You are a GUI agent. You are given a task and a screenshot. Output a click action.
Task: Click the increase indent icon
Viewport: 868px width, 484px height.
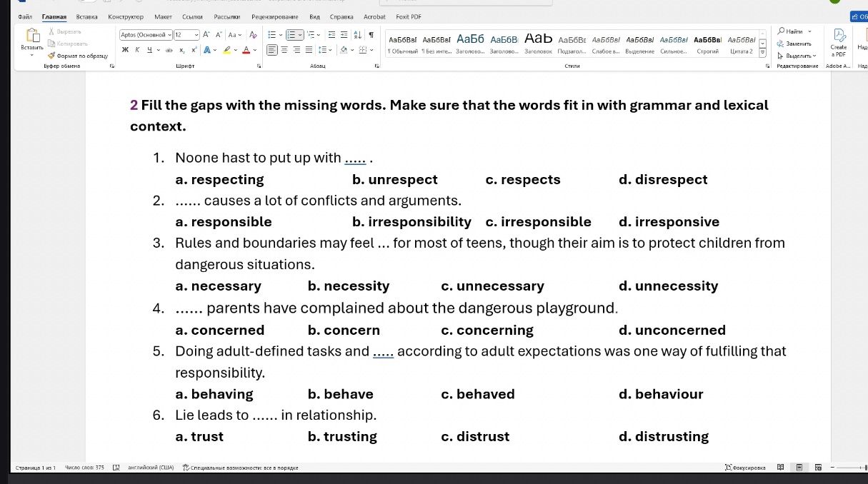click(344, 34)
